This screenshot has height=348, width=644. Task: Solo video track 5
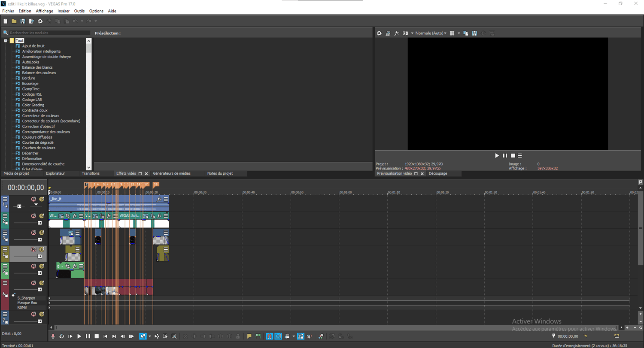42,266
